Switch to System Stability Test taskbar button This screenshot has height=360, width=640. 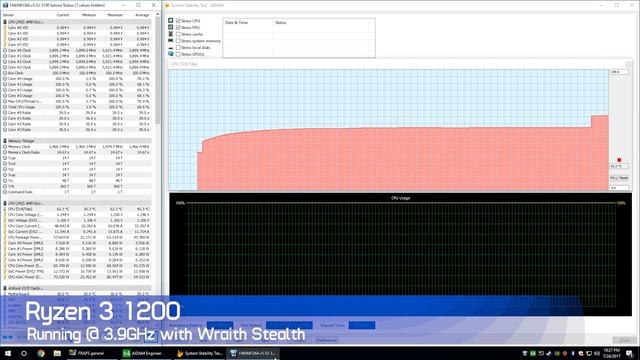click(200, 353)
